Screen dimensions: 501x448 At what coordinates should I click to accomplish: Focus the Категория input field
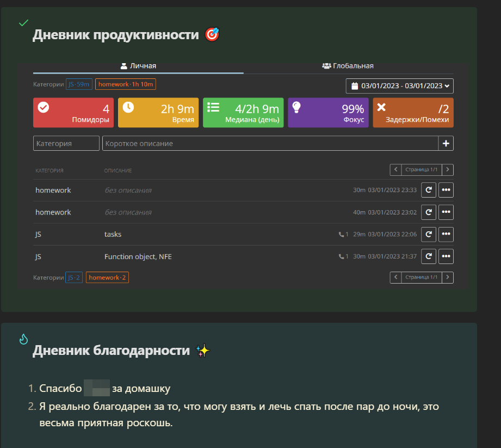[66, 143]
